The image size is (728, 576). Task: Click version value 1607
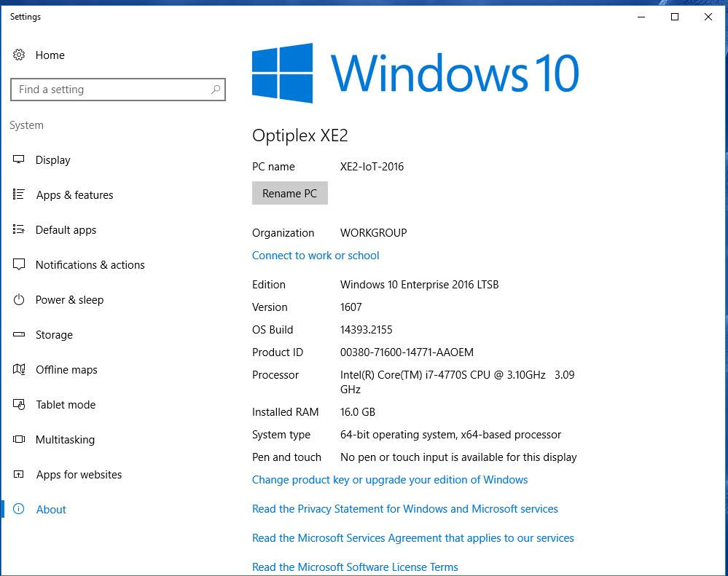point(351,307)
